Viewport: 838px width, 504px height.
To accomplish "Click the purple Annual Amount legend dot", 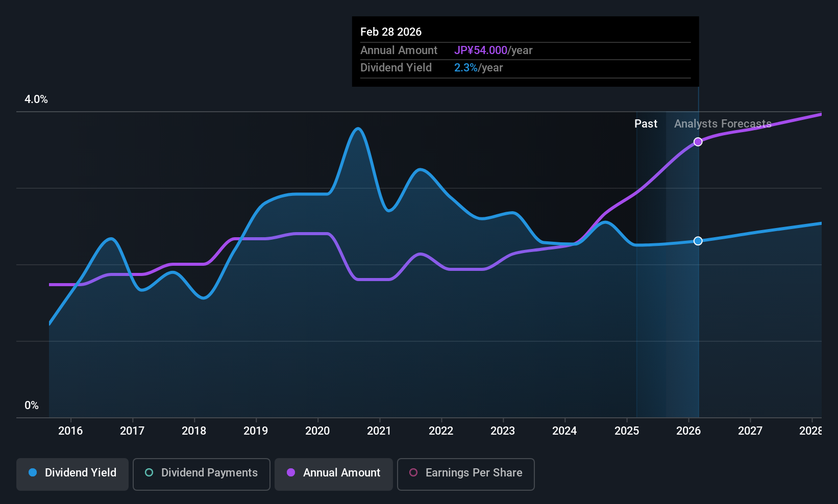I will 291,472.
